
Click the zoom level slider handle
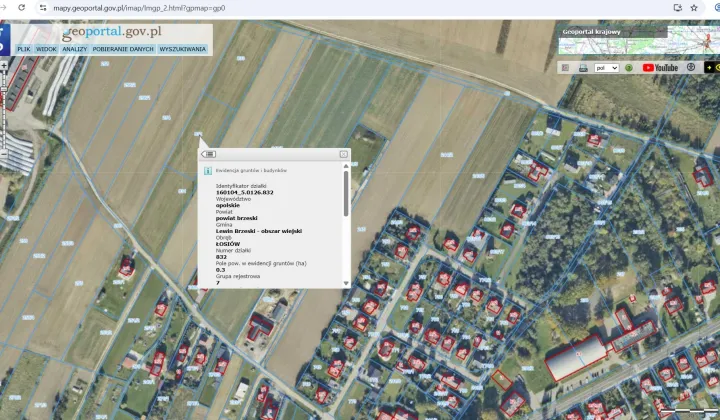4,90
